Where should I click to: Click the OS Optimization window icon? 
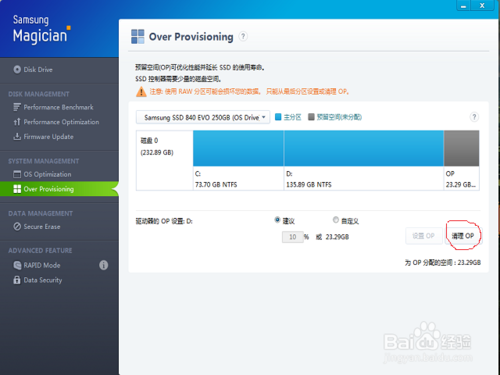point(17,174)
